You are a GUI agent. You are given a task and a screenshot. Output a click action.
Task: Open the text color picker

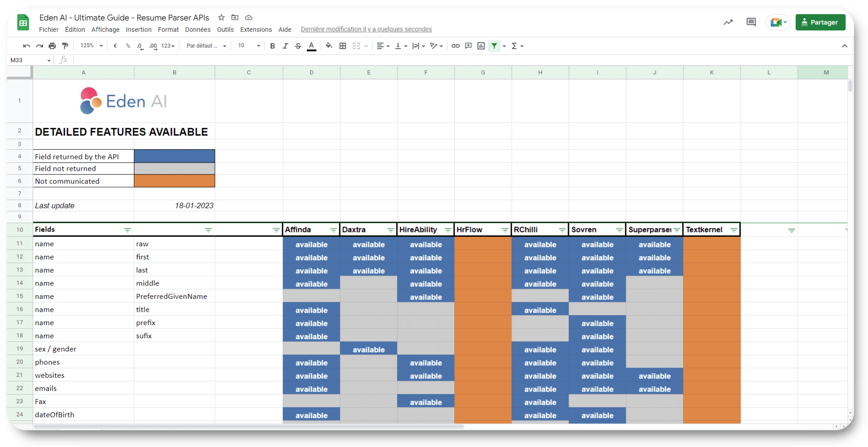pos(311,46)
